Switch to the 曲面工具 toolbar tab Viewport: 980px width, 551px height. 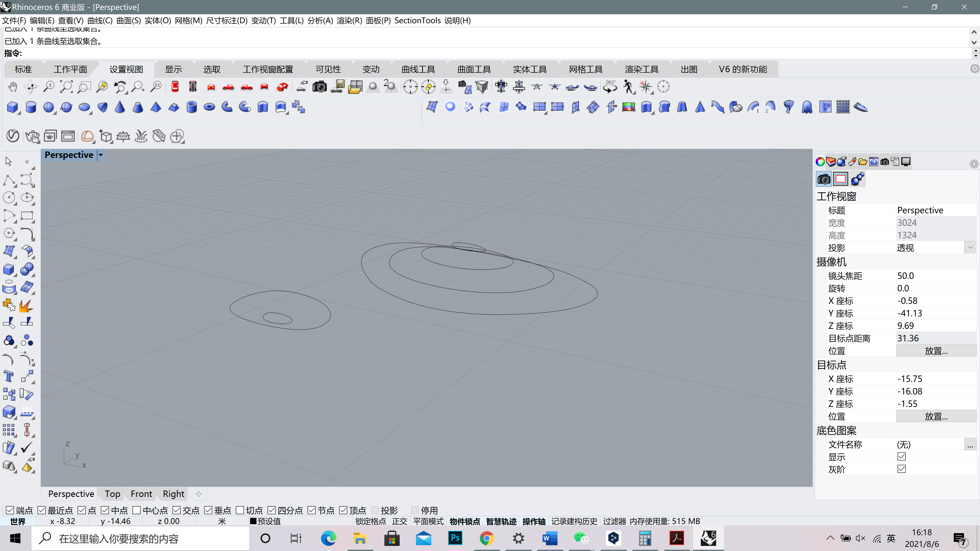tap(474, 69)
